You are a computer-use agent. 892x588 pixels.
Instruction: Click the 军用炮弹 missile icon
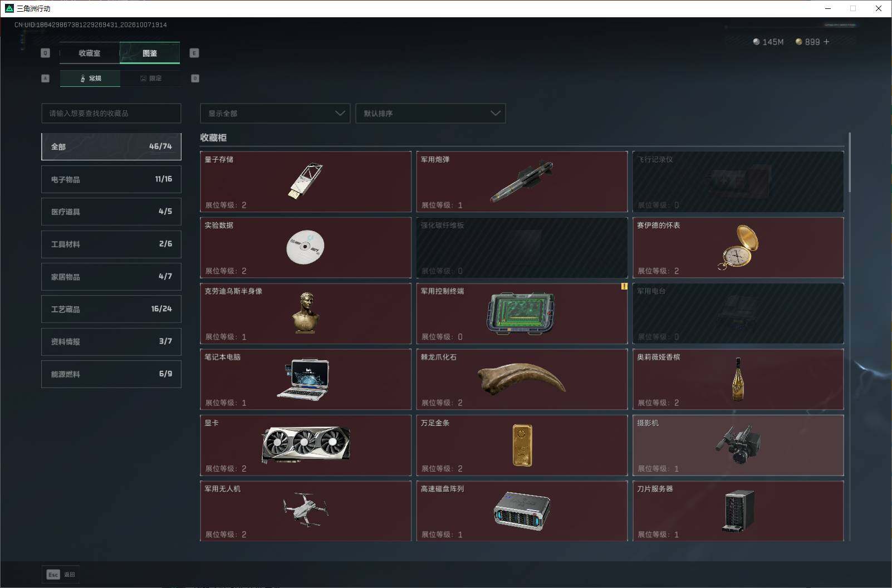(x=522, y=182)
